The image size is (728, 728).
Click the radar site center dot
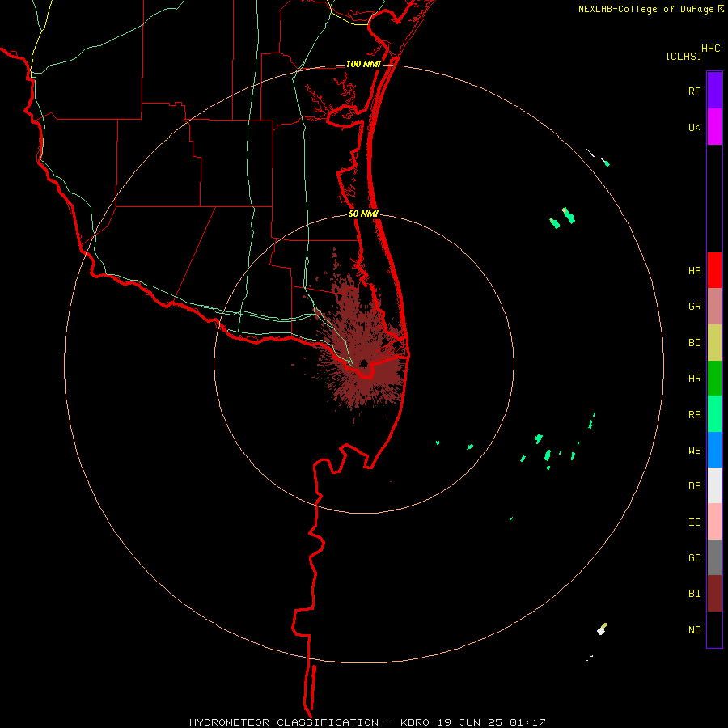(364, 363)
